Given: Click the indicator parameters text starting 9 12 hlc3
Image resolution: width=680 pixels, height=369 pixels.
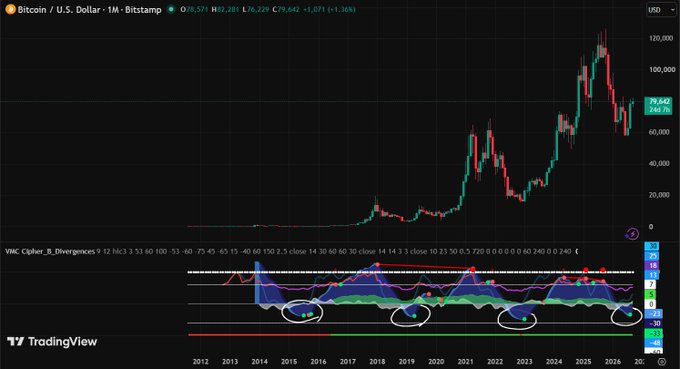Looking at the screenshot, I should pyautogui.click(x=337, y=251).
